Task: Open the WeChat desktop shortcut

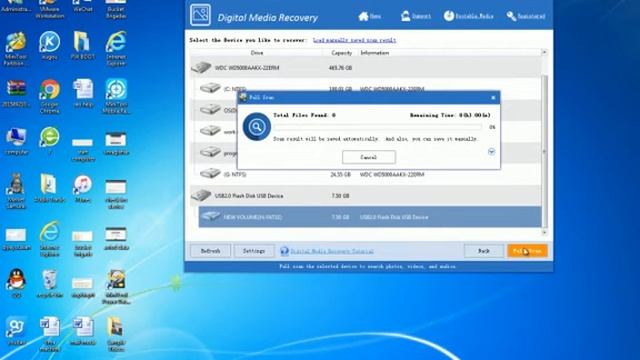Action: tap(82, 6)
